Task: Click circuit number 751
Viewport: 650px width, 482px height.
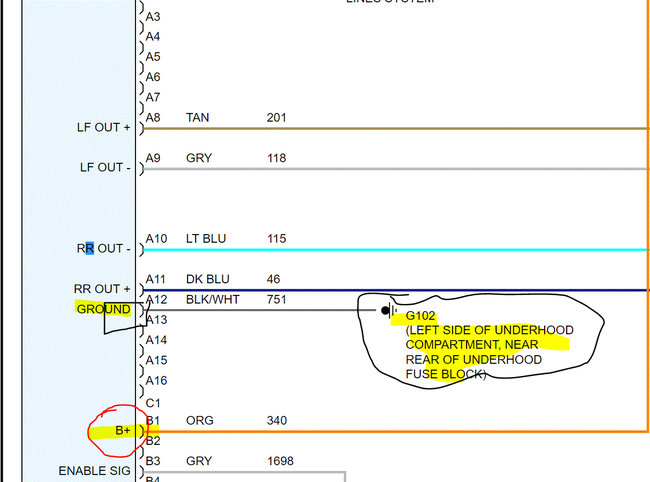Action: (x=276, y=299)
